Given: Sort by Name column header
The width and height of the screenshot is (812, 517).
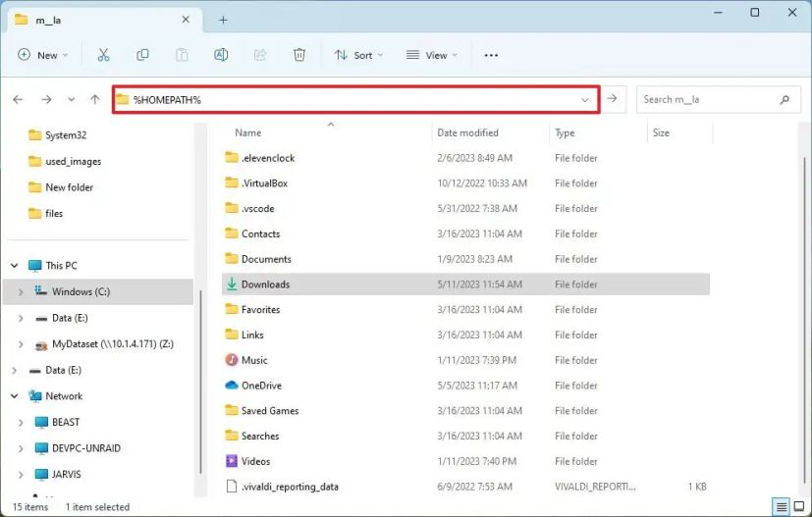Looking at the screenshot, I should [x=248, y=132].
